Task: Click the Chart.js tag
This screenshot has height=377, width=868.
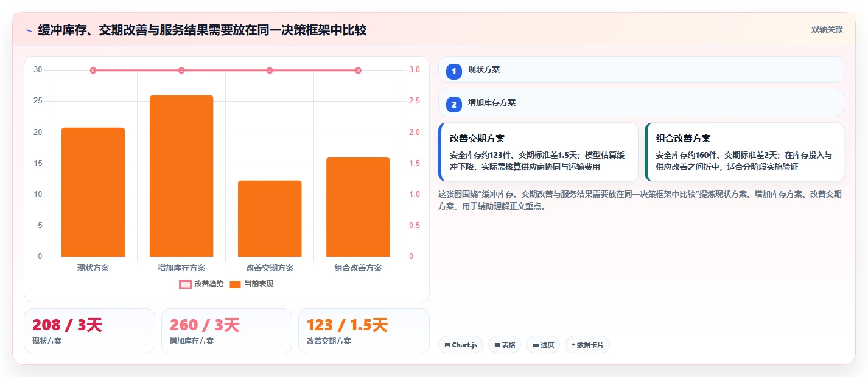Action: coord(461,345)
